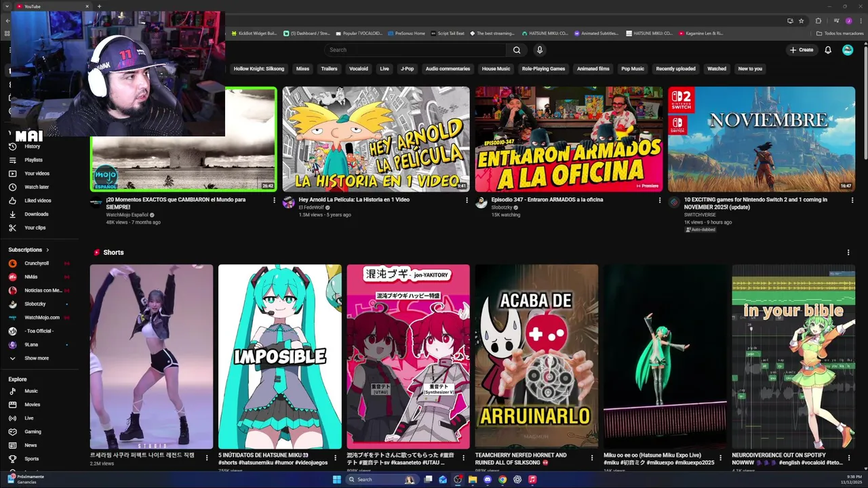The image size is (868, 488).
Task: Select the Audio commentaries chip
Action: [448, 68]
